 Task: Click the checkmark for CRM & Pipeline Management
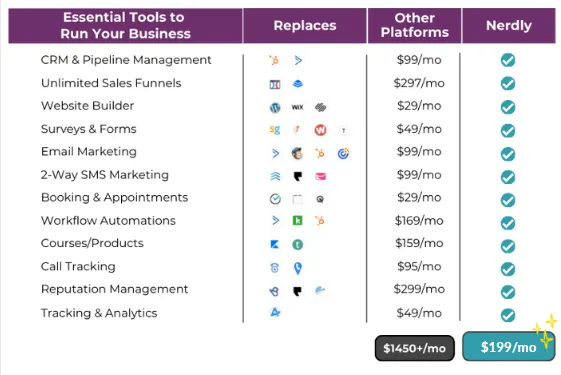click(x=508, y=60)
